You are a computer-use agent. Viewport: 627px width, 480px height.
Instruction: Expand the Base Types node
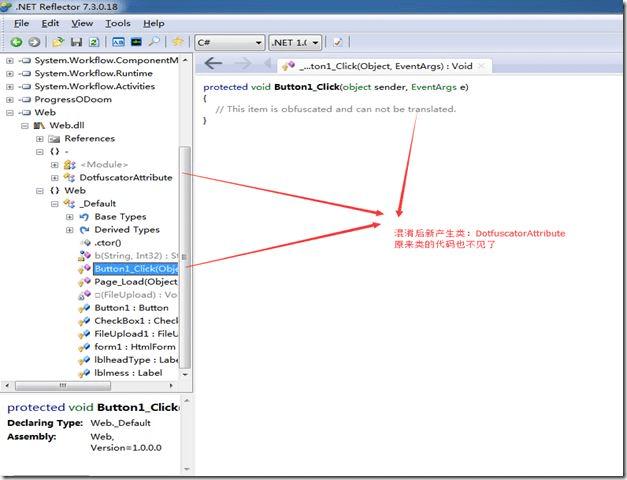[x=70, y=217]
